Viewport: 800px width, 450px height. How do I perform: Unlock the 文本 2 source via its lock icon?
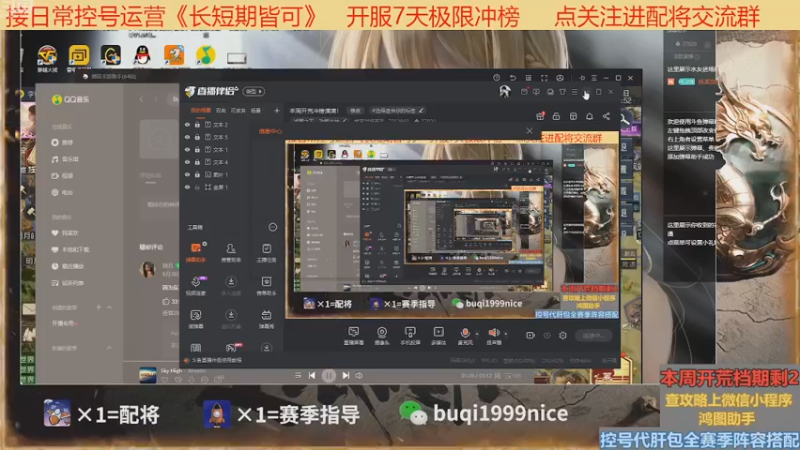[197, 124]
